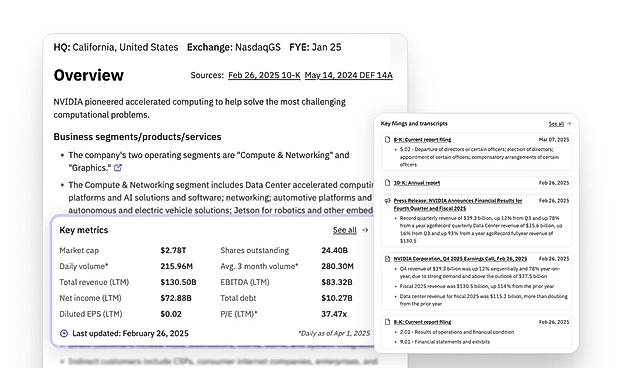
Task: Open the NVIDIA Announces Financial Results press release
Action: click(458, 205)
